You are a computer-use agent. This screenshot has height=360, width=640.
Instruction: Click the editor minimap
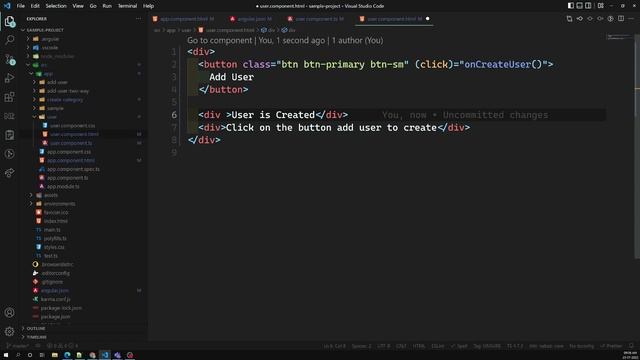point(619,37)
